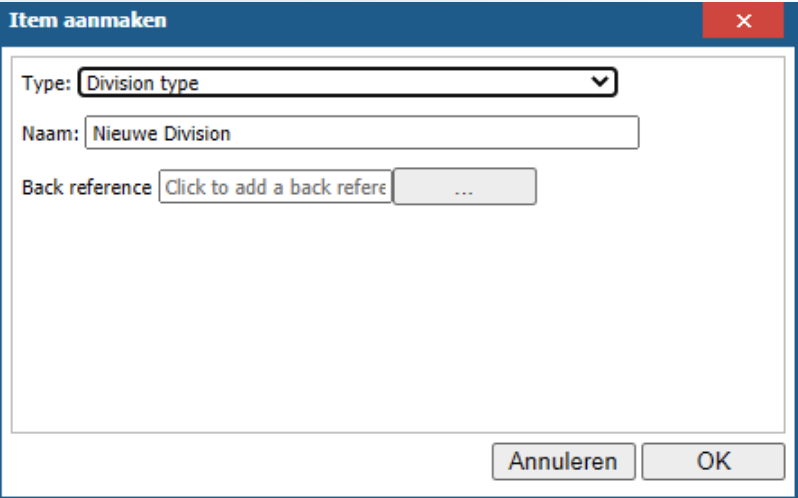
Task: Click the 'Type:' label
Action: pyautogui.click(x=46, y=83)
